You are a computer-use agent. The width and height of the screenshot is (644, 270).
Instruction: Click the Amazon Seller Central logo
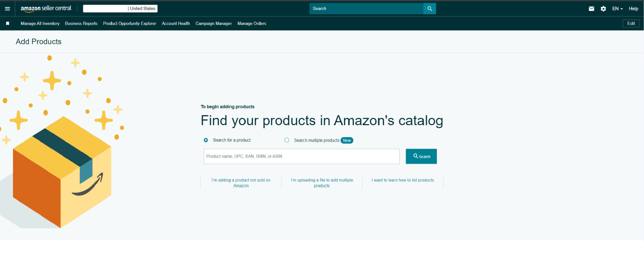click(46, 8)
